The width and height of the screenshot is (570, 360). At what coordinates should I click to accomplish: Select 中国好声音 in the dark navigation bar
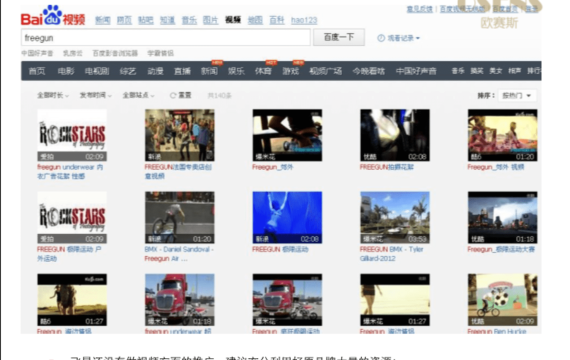point(416,71)
